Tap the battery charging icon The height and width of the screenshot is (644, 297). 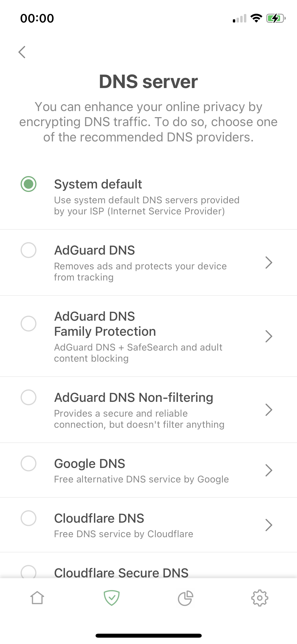[276, 18]
